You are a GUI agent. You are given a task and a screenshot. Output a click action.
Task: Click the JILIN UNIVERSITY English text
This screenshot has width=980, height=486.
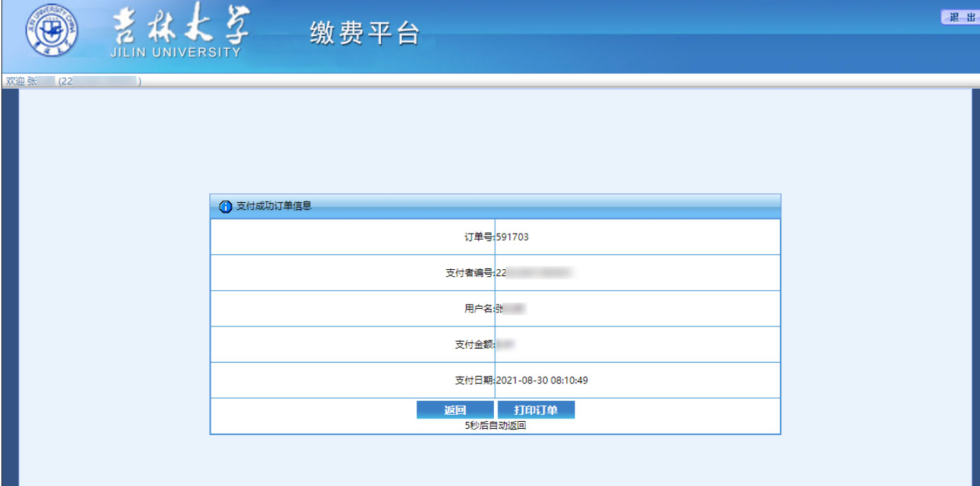click(x=175, y=53)
